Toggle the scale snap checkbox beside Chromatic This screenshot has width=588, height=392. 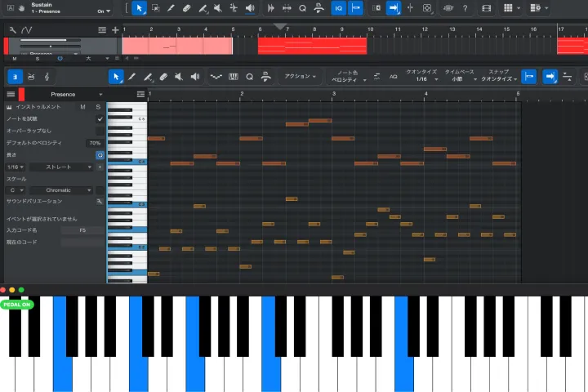click(x=100, y=190)
